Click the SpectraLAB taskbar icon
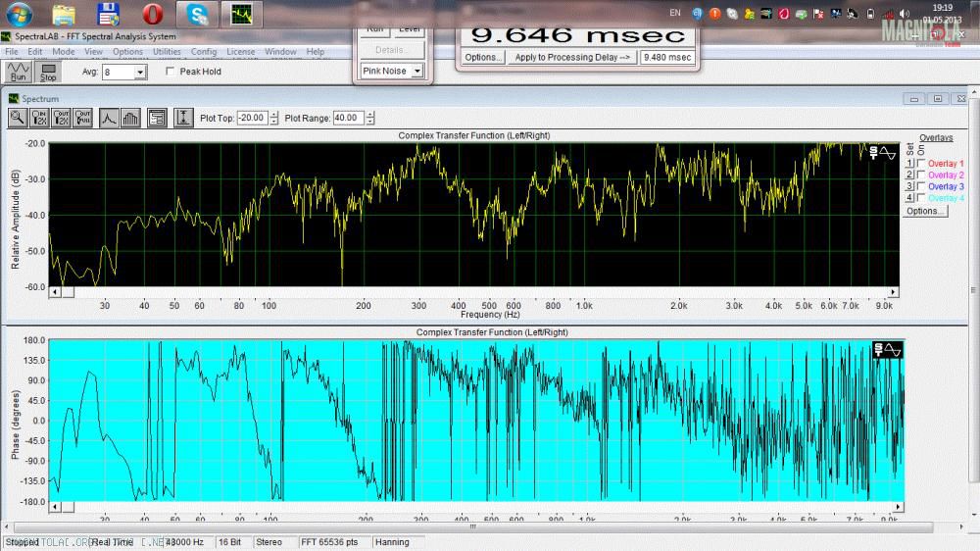 [242, 14]
